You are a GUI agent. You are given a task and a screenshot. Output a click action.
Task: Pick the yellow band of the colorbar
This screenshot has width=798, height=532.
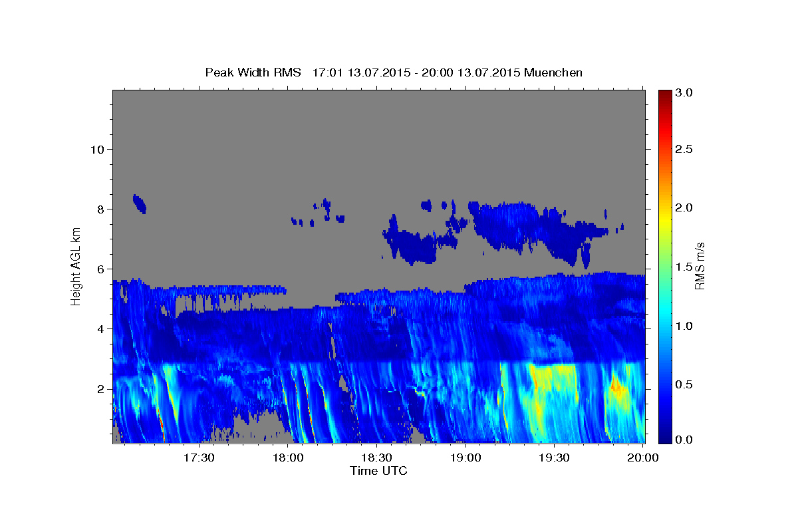[x=665, y=219]
